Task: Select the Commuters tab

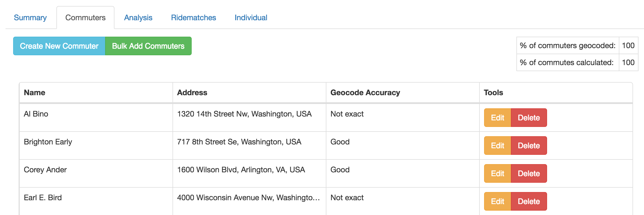Action: tap(85, 18)
